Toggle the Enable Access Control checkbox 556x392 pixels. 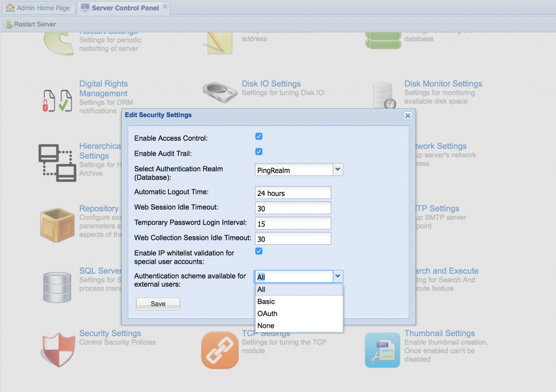[x=259, y=136]
